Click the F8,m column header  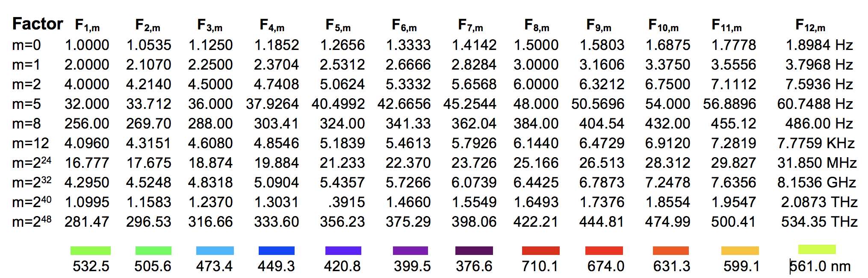pyautogui.click(x=537, y=25)
